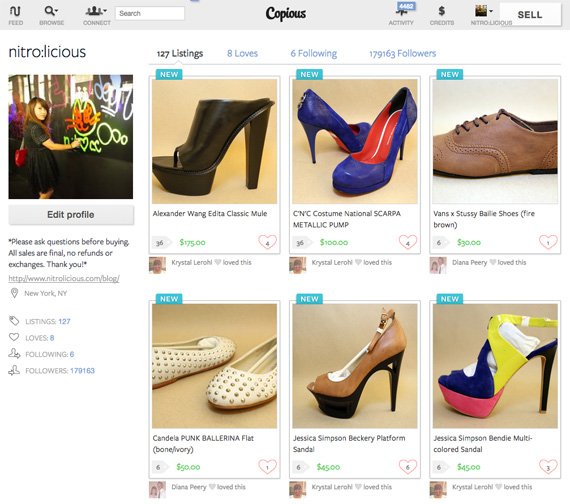The width and height of the screenshot is (570, 504).
Task: Love the Alexander Wang Edita Classic Mule
Action: coord(268,242)
